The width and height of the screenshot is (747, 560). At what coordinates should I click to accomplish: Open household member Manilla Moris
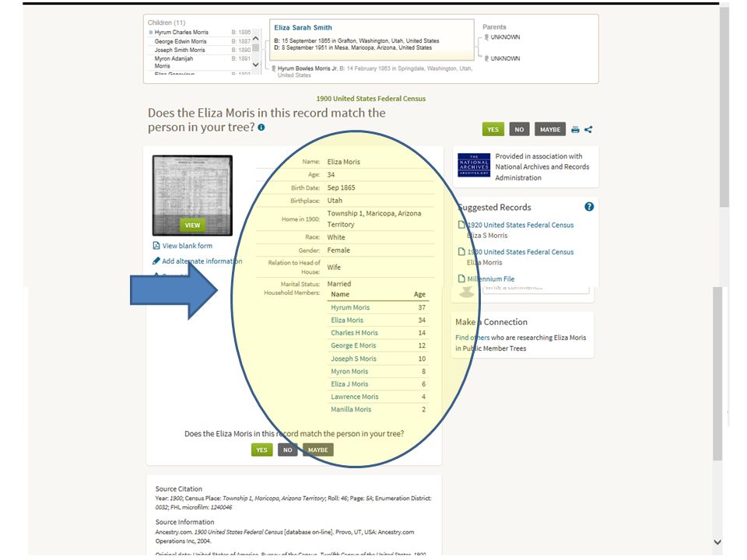[x=351, y=409]
